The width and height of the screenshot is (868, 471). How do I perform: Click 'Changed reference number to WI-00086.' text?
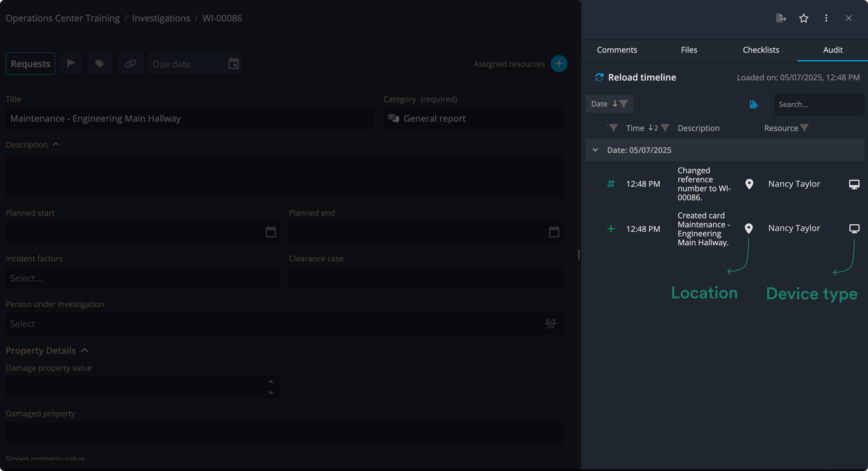[704, 184]
